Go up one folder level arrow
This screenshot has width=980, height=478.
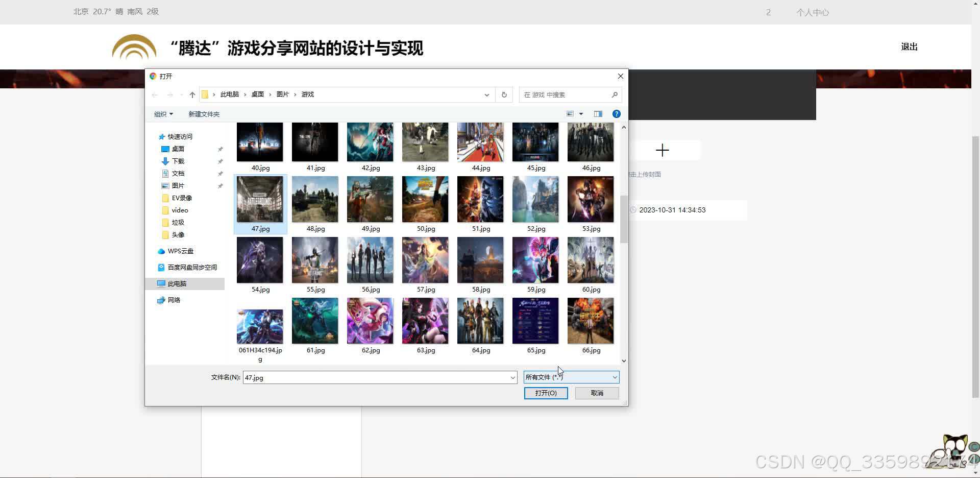pos(192,95)
